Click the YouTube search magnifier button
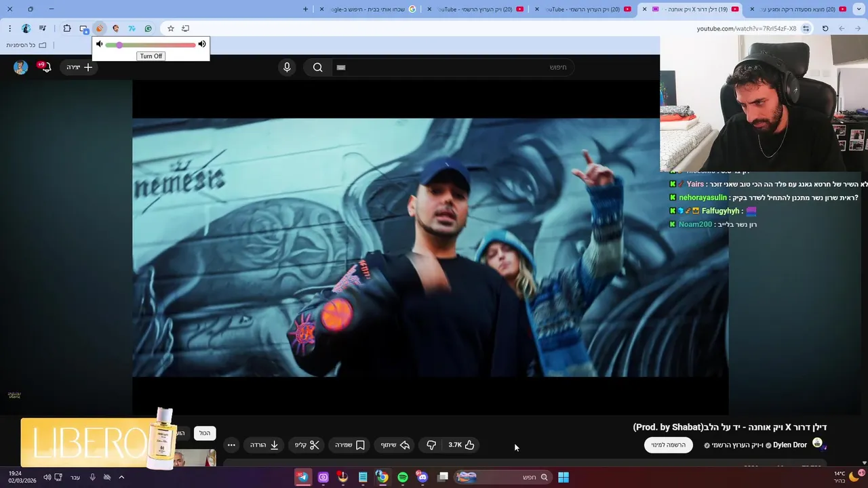 317,67
